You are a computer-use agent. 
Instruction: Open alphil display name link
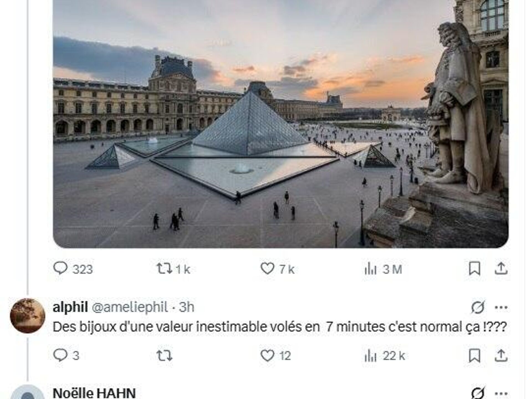tap(70, 307)
